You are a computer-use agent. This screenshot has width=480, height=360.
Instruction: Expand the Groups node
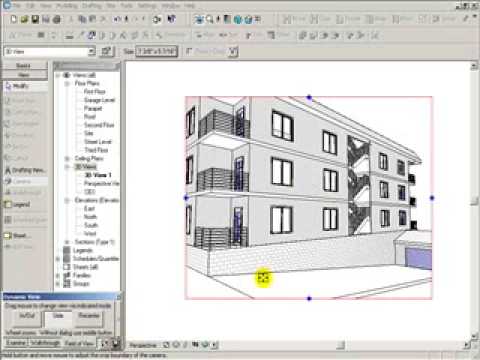pyautogui.click(x=58, y=284)
